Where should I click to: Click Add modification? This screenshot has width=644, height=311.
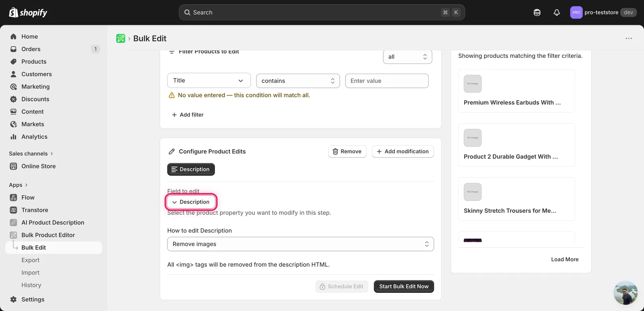pos(403,151)
